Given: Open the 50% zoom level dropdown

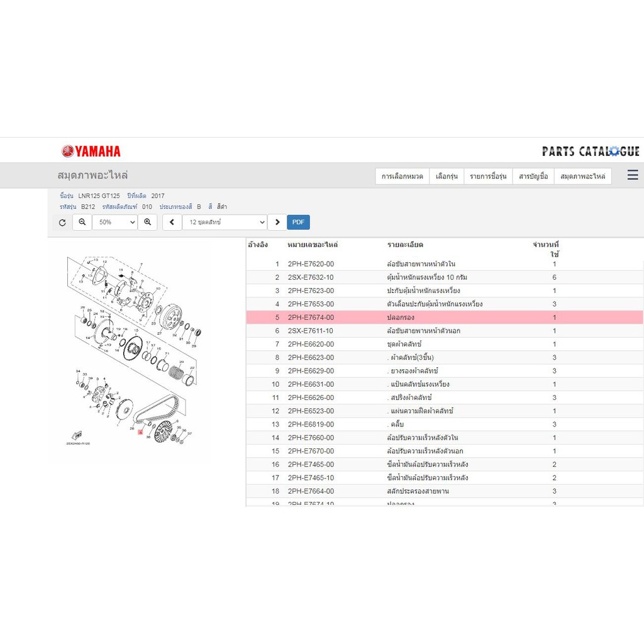Looking at the screenshot, I should (114, 222).
